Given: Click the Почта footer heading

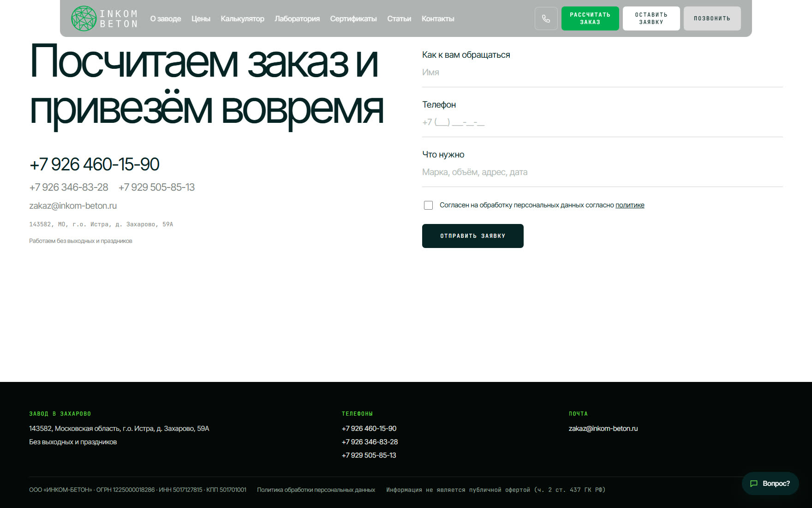Looking at the screenshot, I should [578, 414].
